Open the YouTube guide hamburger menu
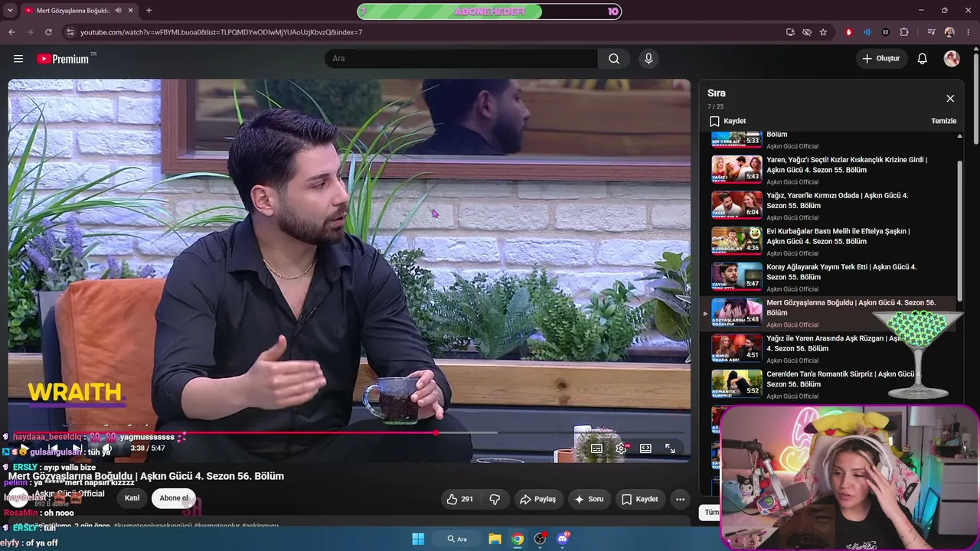The height and width of the screenshot is (551, 980). (18, 59)
